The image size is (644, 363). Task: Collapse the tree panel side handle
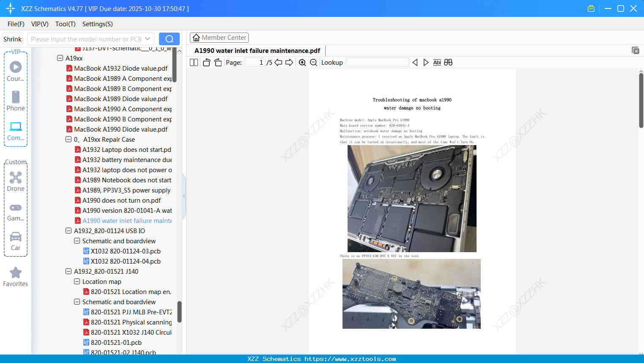pyautogui.click(x=184, y=196)
